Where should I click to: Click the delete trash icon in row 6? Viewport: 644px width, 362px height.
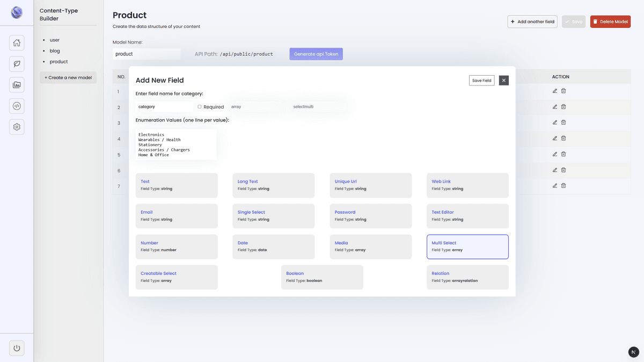pos(563,170)
